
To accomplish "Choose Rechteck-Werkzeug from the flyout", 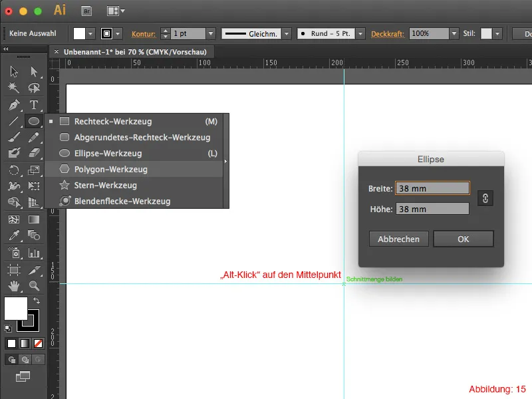I will [x=134, y=122].
